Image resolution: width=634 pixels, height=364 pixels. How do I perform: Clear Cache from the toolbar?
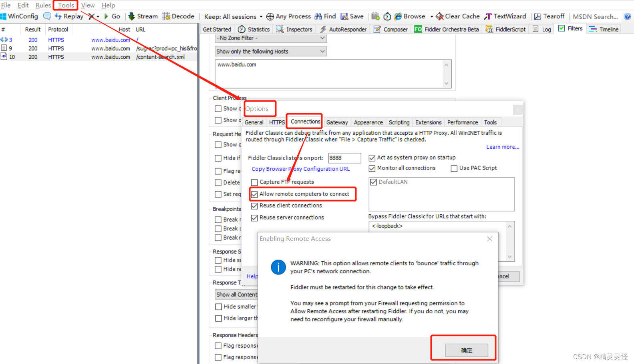pyautogui.click(x=457, y=16)
